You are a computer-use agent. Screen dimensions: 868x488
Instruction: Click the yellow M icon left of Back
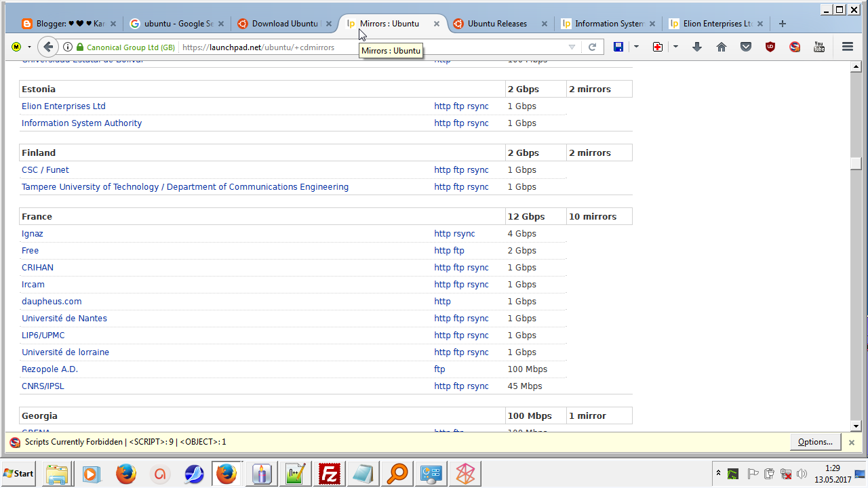pyautogui.click(x=16, y=47)
